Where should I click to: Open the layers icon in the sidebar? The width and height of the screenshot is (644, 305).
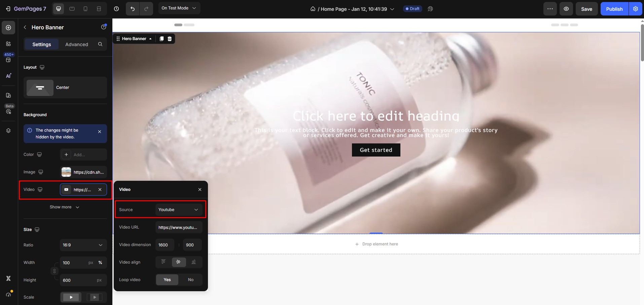tap(8, 131)
